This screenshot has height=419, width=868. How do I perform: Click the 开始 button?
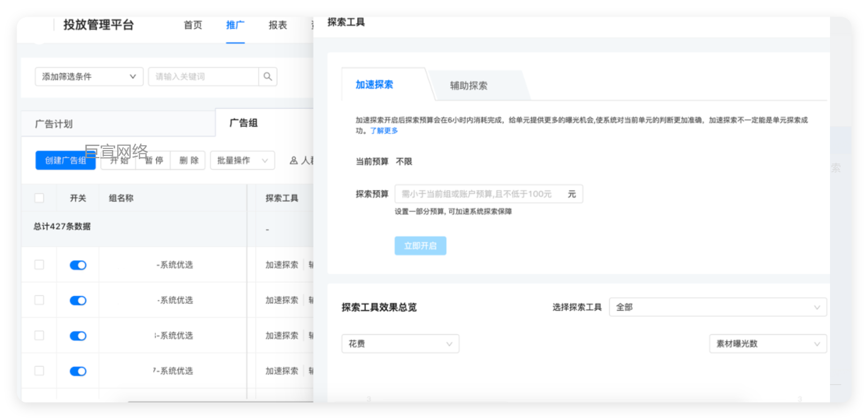coord(119,160)
